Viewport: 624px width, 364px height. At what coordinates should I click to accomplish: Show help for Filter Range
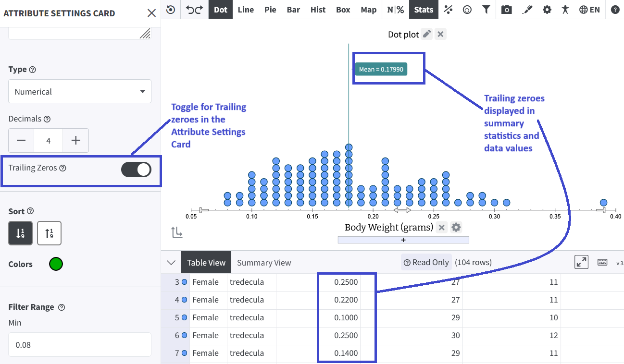(x=62, y=307)
